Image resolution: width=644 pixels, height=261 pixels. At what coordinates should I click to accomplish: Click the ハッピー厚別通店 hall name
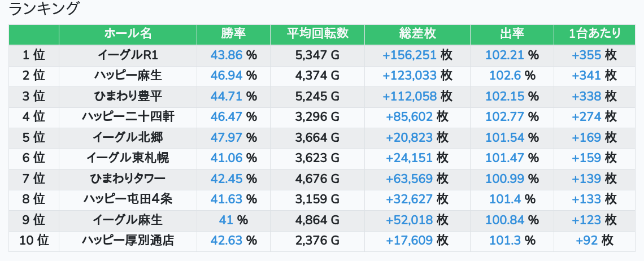(128, 240)
